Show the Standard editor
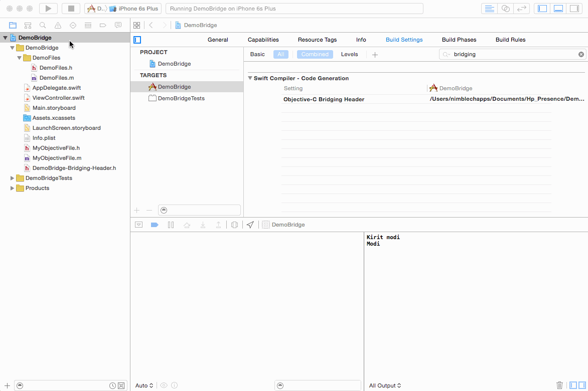This screenshot has height=391, width=588. pyautogui.click(x=489, y=9)
